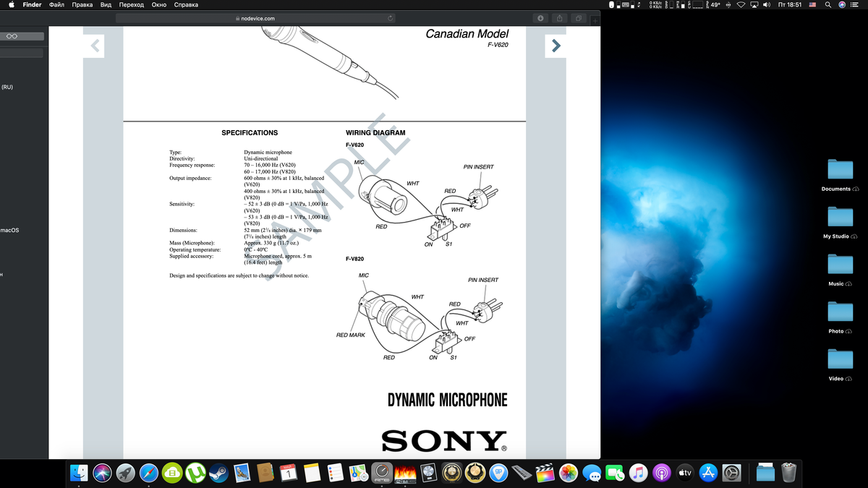Open Final Cut Pro in dock
Viewport: 868px width, 488px height.
(545, 473)
